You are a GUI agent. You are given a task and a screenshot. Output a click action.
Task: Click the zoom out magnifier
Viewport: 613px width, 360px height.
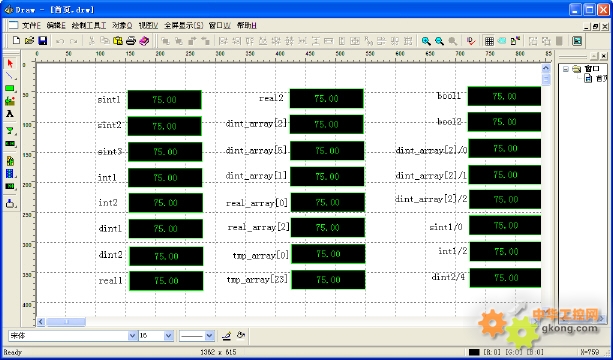point(439,41)
